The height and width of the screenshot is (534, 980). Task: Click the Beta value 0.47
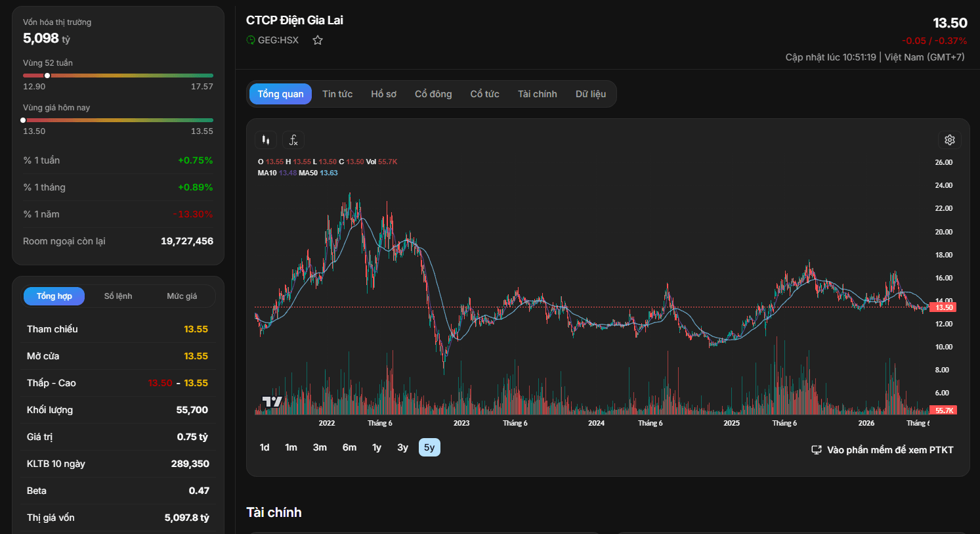(199, 491)
